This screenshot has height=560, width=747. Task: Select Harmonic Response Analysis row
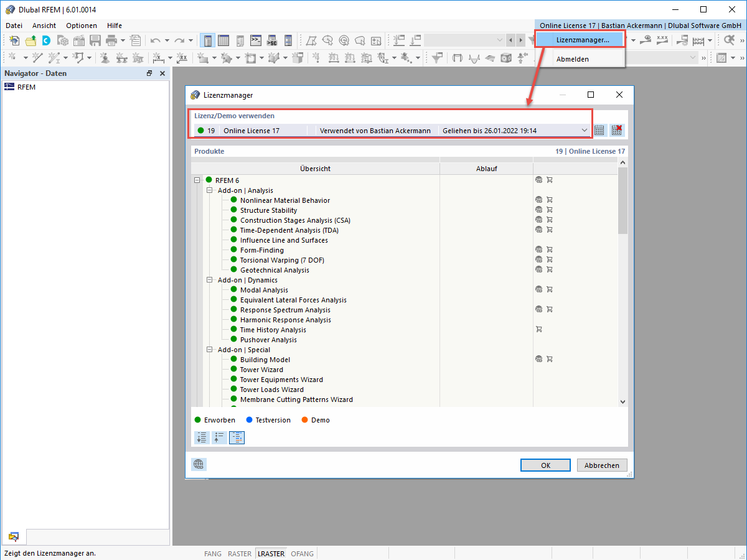[x=286, y=320]
